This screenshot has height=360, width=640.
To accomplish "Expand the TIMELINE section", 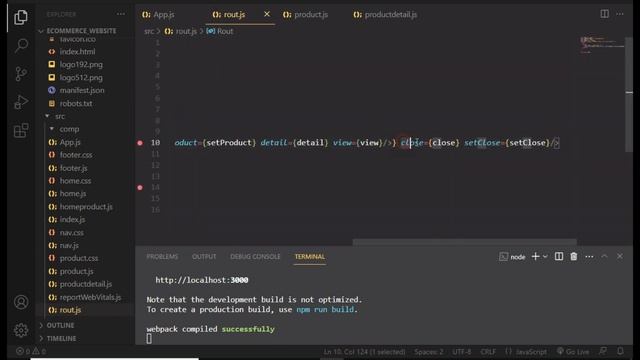I will click(x=61, y=338).
